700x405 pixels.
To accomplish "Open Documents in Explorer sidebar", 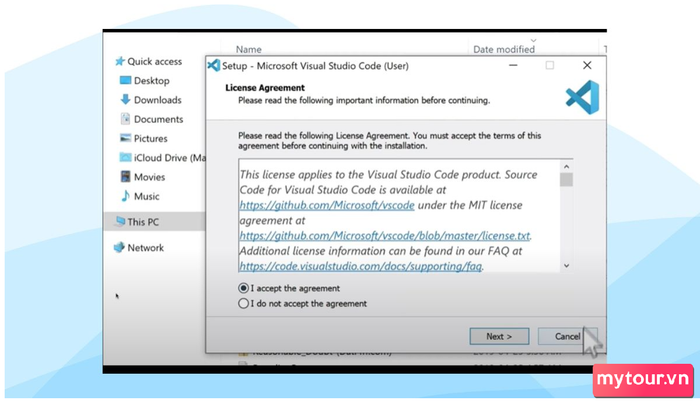I will 158,119.
